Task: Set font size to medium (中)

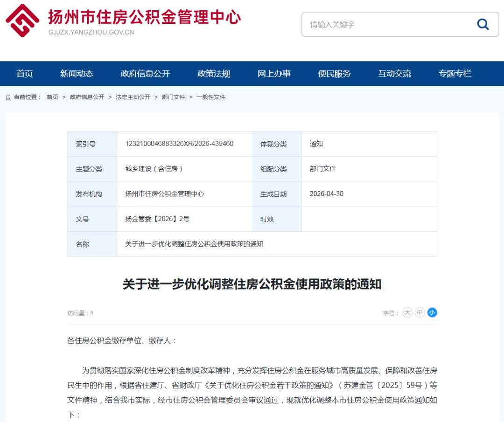Action: pos(420,312)
